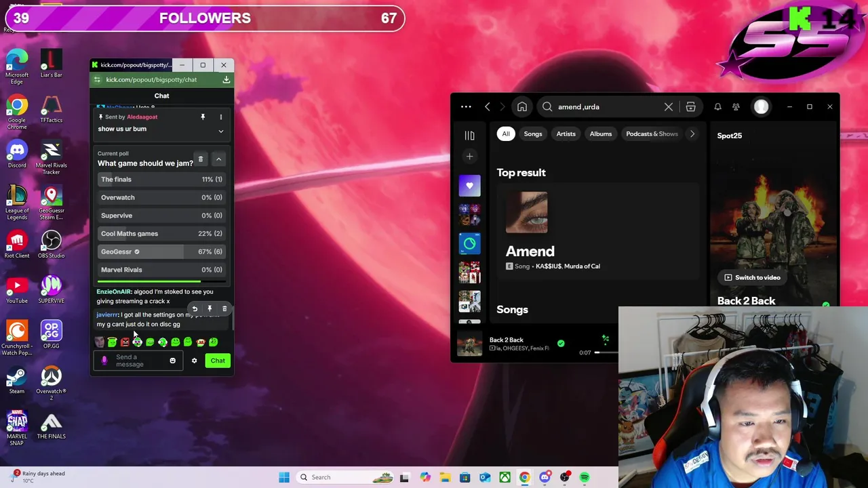Select the Albums filter chip

601,134
